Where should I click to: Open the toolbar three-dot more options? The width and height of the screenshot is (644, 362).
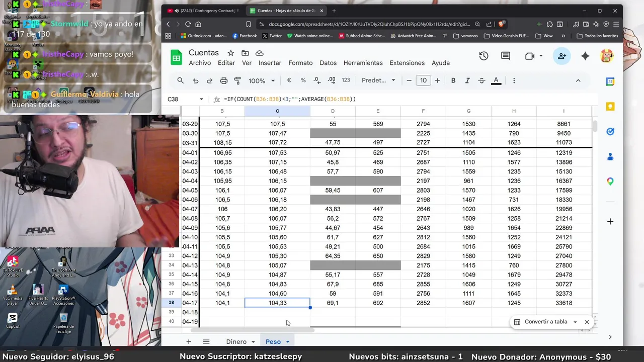[x=514, y=80]
